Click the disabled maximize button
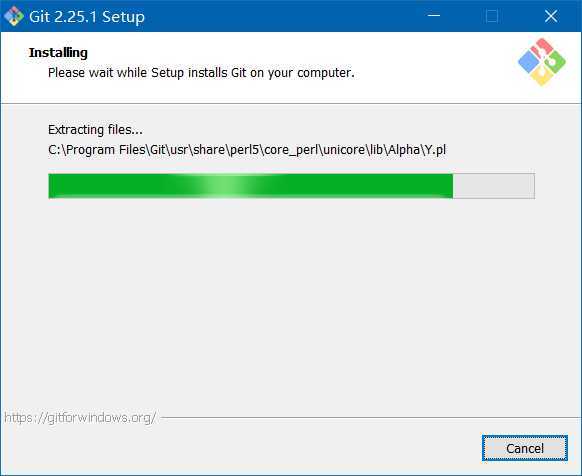582x476 pixels. 492,16
